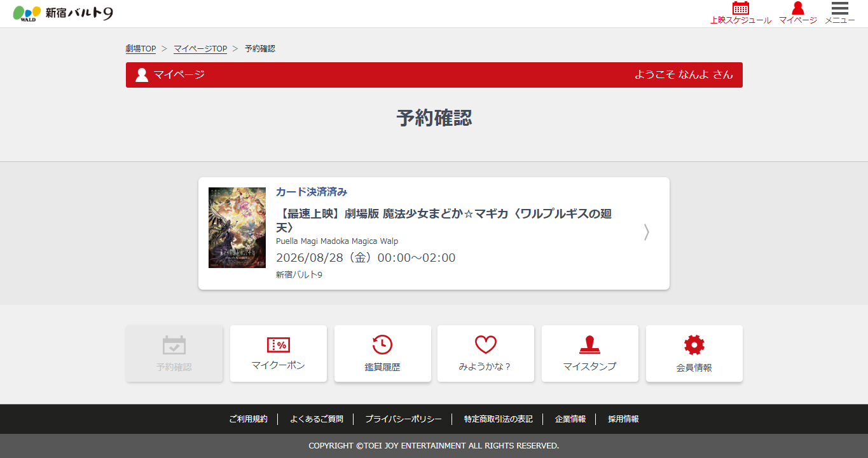Select the マイクーポン menu tile label
Image resolution: width=868 pixels, height=458 pixels.
(x=279, y=365)
